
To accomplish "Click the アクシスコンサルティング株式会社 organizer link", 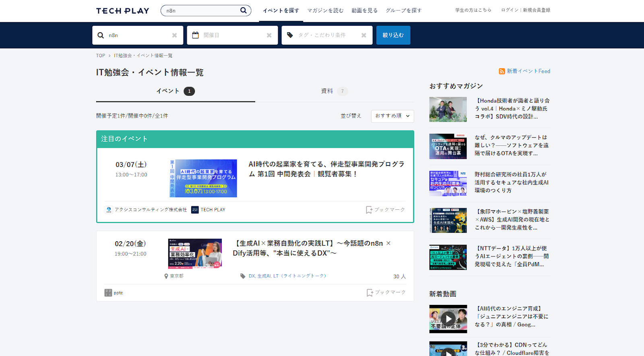I will coord(150,210).
